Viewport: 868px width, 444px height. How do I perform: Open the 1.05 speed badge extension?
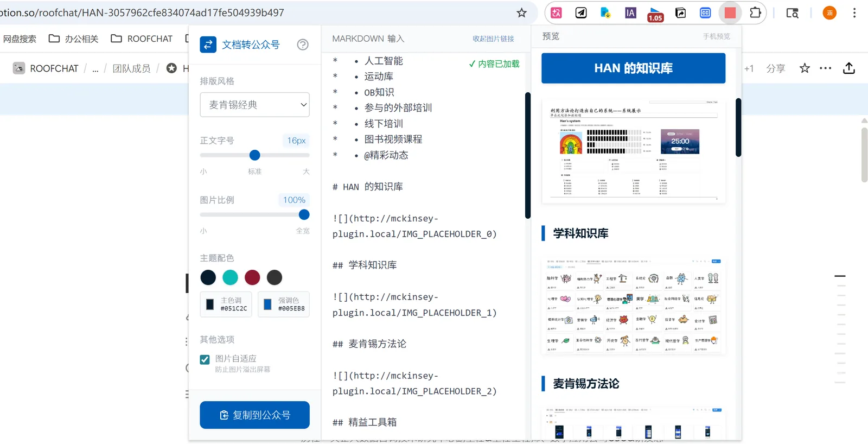655,14
